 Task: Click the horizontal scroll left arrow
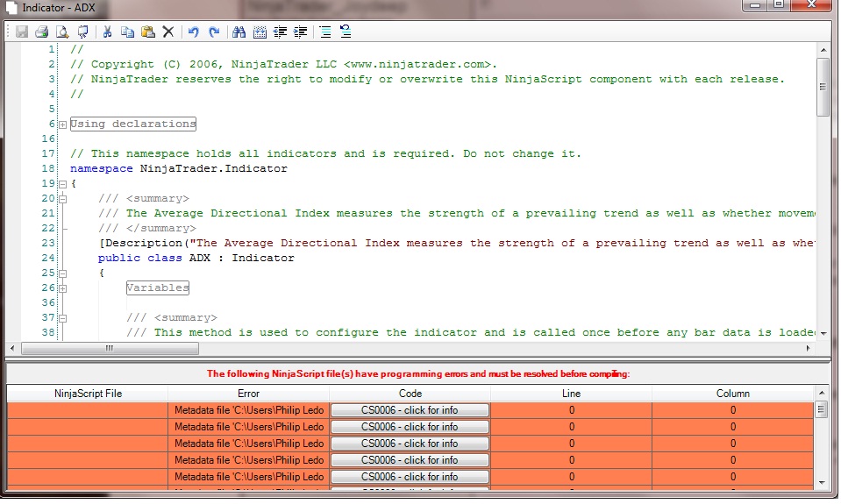13,349
